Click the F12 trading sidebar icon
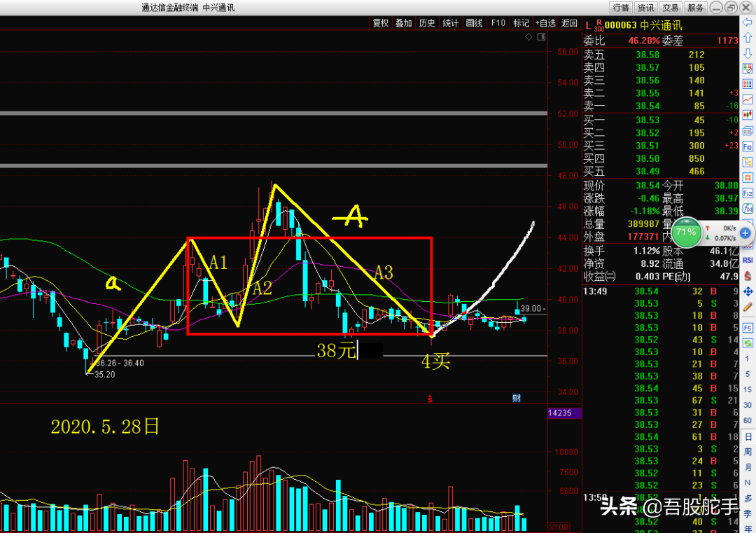The image size is (756, 533). [x=748, y=193]
